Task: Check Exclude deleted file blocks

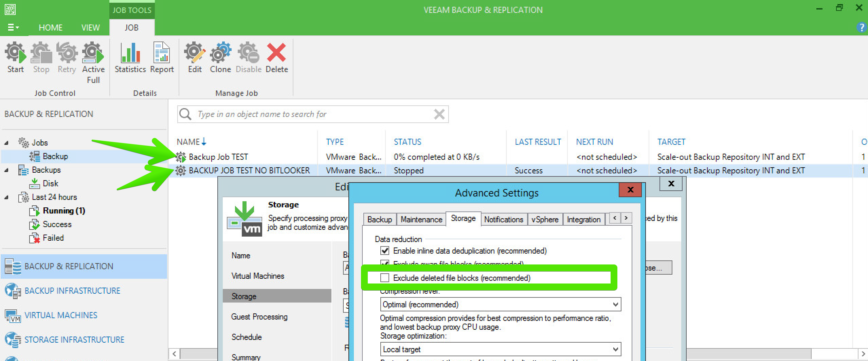Action: [x=384, y=278]
